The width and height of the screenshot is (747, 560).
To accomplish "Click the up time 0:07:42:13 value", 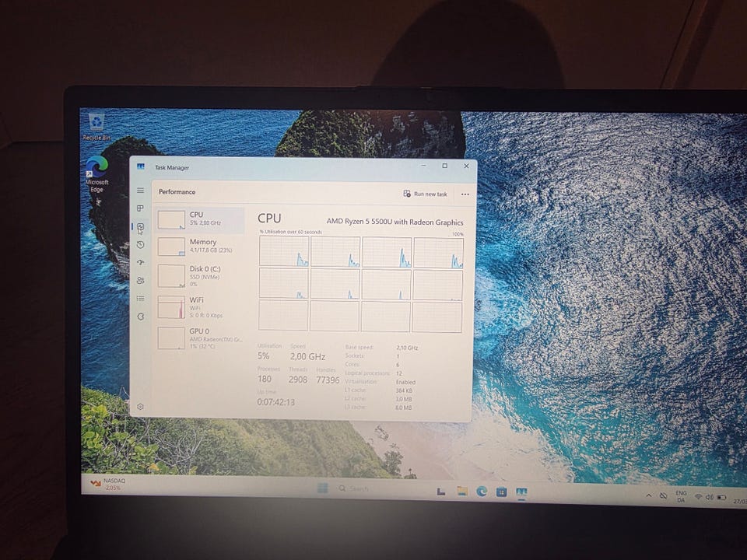I will (x=275, y=402).
